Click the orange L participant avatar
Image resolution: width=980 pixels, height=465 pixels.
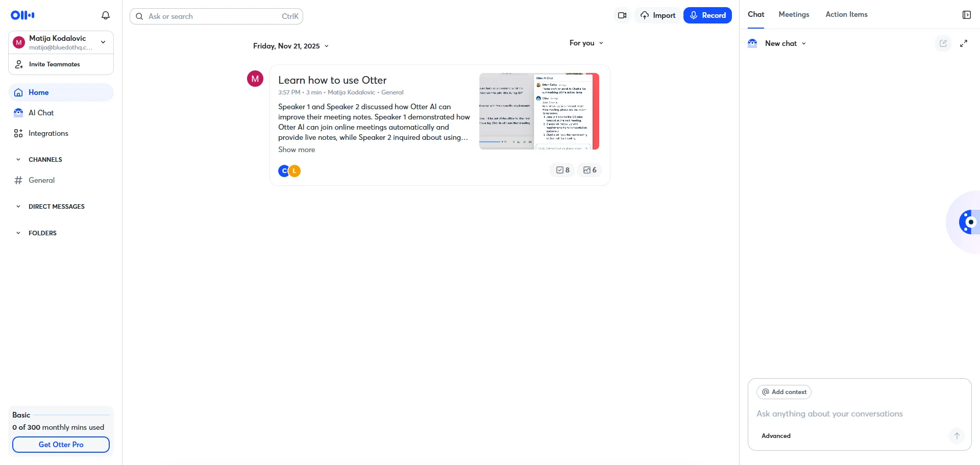click(x=295, y=171)
